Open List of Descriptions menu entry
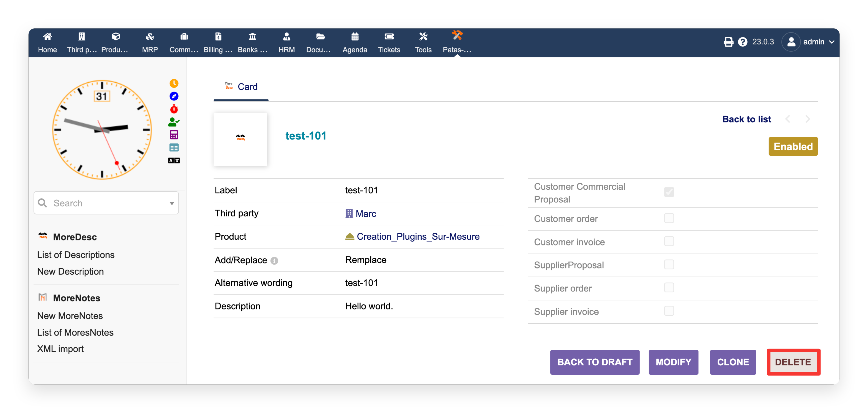868x413 pixels. click(x=76, y=255)
